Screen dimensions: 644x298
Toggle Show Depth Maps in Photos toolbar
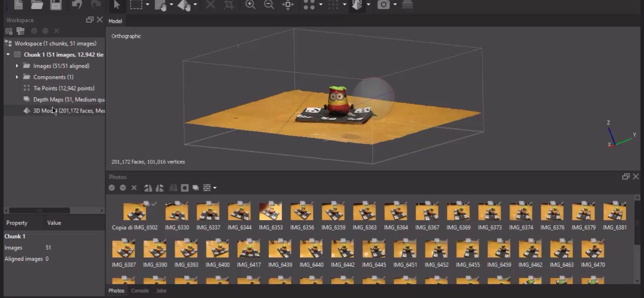click(196, 188)
